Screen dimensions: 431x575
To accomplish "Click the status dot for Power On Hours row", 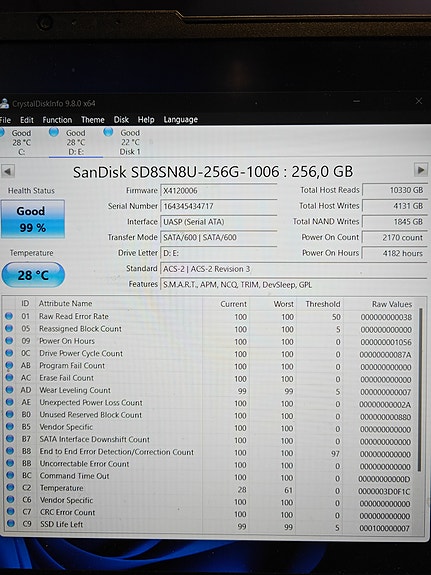I will pyautogui.click(x=9, y=340).
